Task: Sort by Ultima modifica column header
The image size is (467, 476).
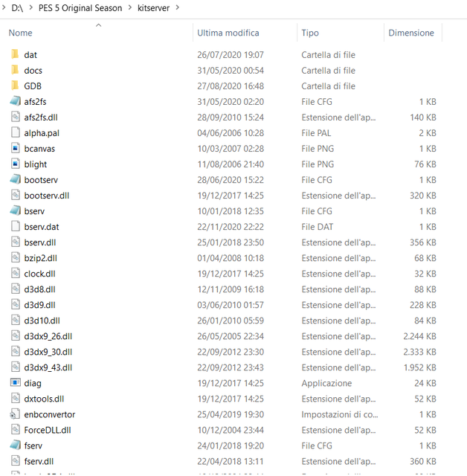Action: coord(228,33)
